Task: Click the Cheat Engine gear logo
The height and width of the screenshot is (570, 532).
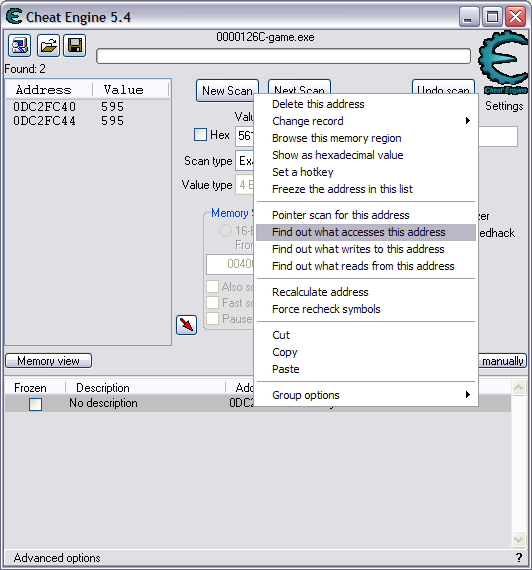Action: coord(504,63)
